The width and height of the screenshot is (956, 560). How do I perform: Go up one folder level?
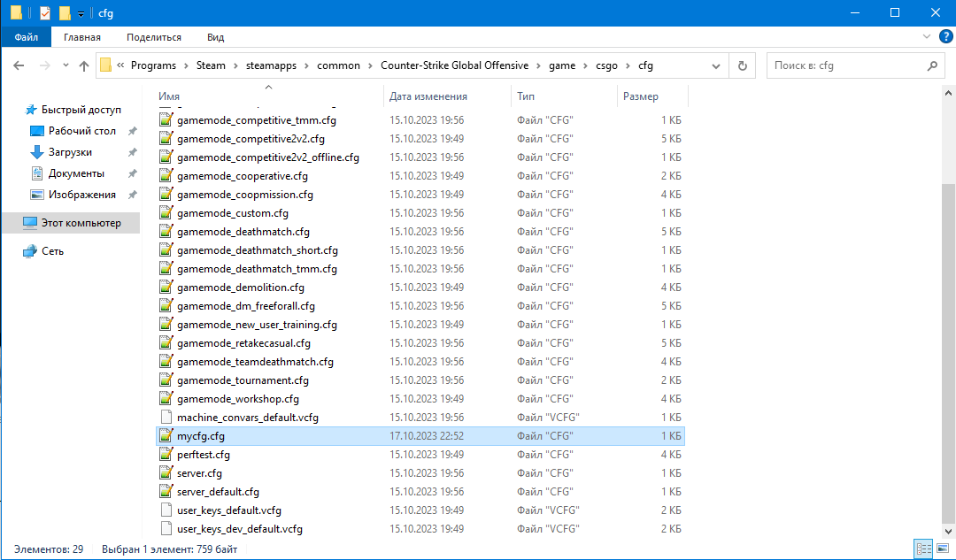83,65
